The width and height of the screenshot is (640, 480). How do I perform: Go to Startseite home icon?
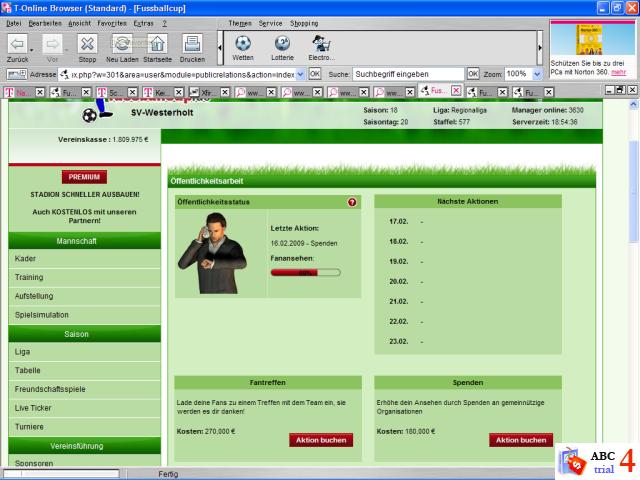click(157, 45)
